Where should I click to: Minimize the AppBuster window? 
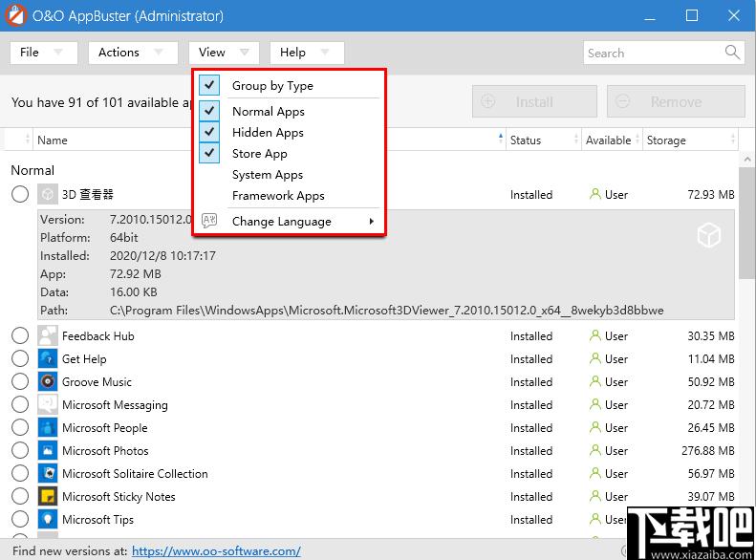click(x=650, y=16)
